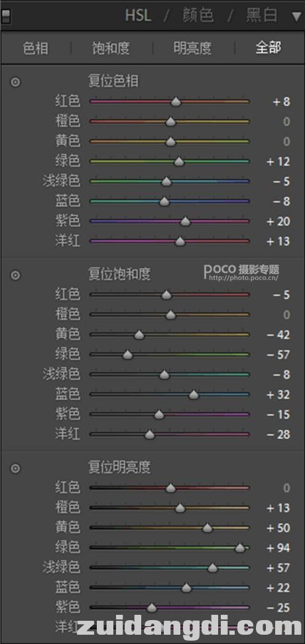Click the 黄色 hue slider handle
Viewport: 305px width, 644px height.
(171, 142)
